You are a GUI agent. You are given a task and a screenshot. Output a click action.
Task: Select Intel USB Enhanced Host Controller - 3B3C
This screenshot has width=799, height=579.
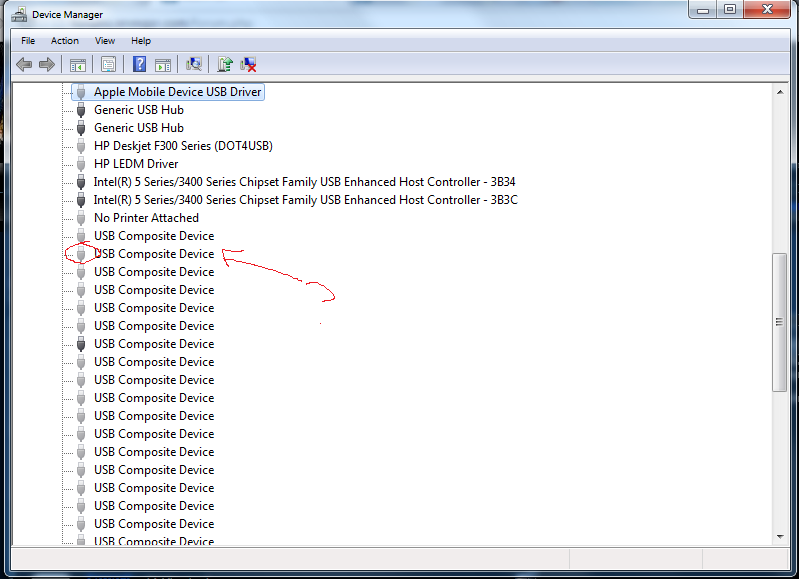click(x=305, y=200)
